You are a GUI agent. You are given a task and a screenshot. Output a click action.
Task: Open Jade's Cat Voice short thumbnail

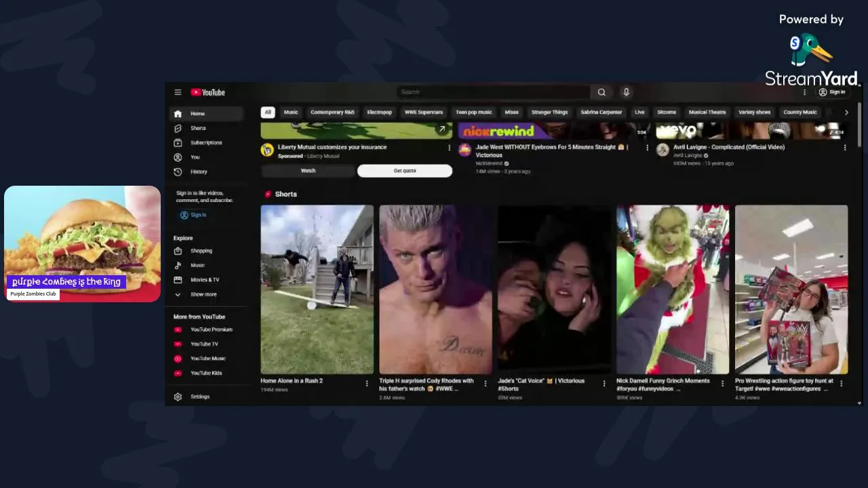pyautogui.click(x=554, y=289)
